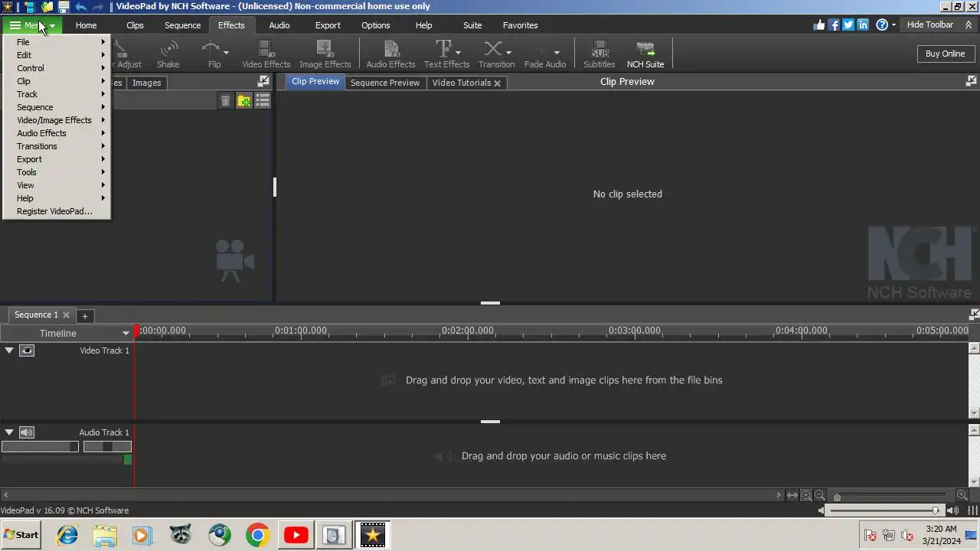This screenshot has width=980, height=551.
Task: Open Audio Effects from the toolbar
Action: point(390,54)
